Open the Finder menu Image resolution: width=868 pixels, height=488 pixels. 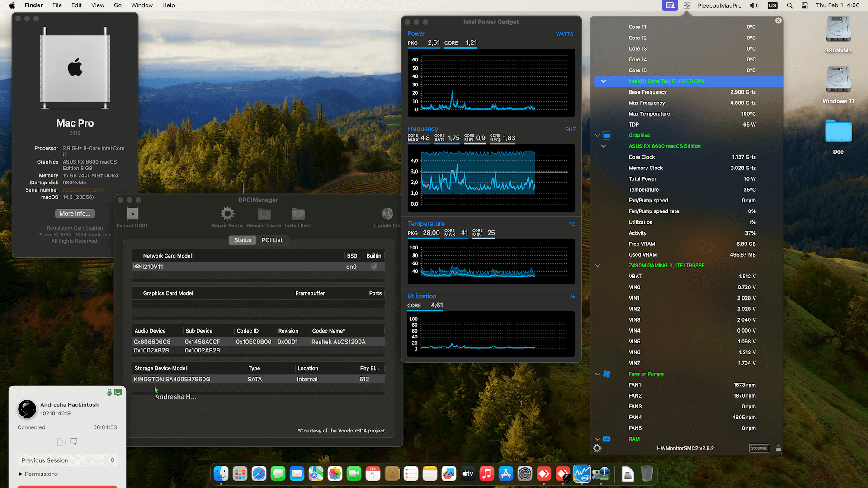pyautogui.click(x=33, y=5)
